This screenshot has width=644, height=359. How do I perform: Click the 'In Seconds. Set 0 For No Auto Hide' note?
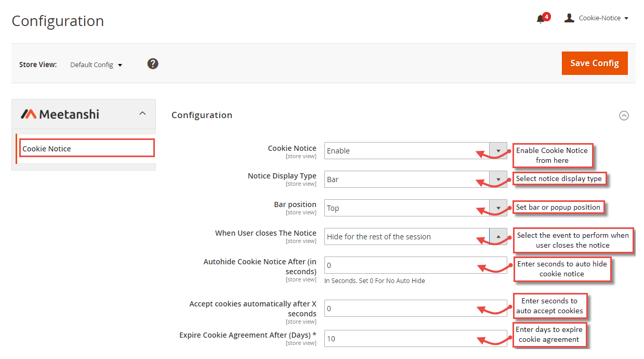pyautogui.click(x=375, y=281)
